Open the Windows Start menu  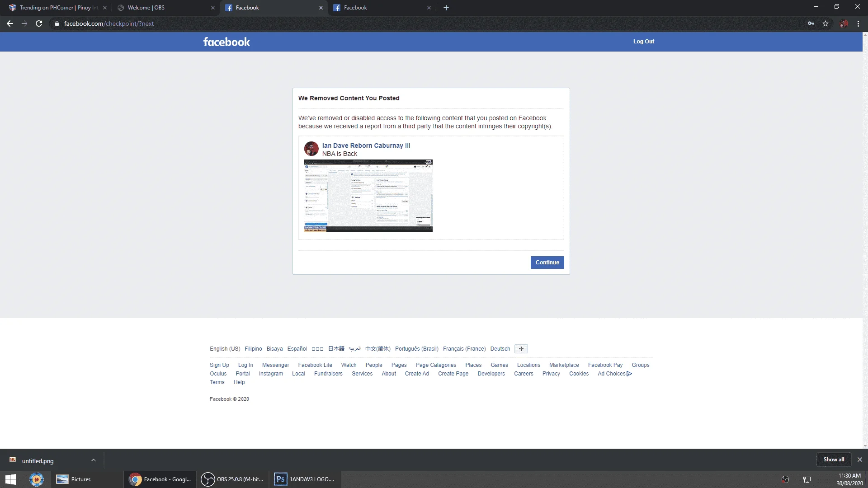coord(11,479)
